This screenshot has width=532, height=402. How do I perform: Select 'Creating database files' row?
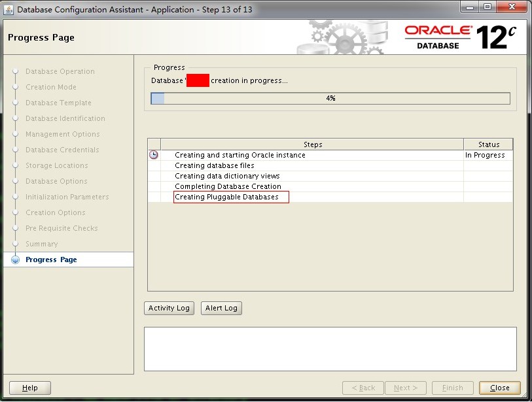click(x=330, y=166)
